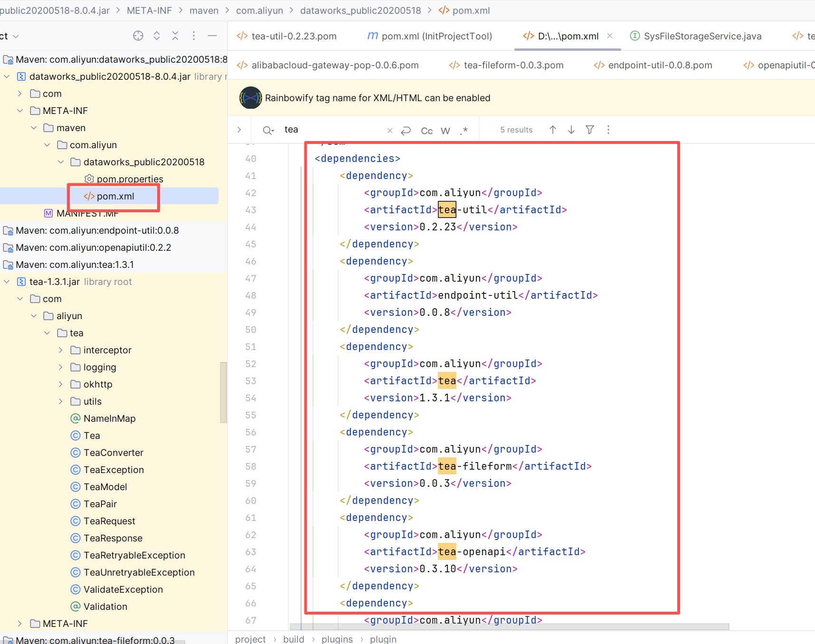Screen dimensions: 815x644
Task: Open the Validation annotation class
Action: pyautogui.click(x=99, y=606)
